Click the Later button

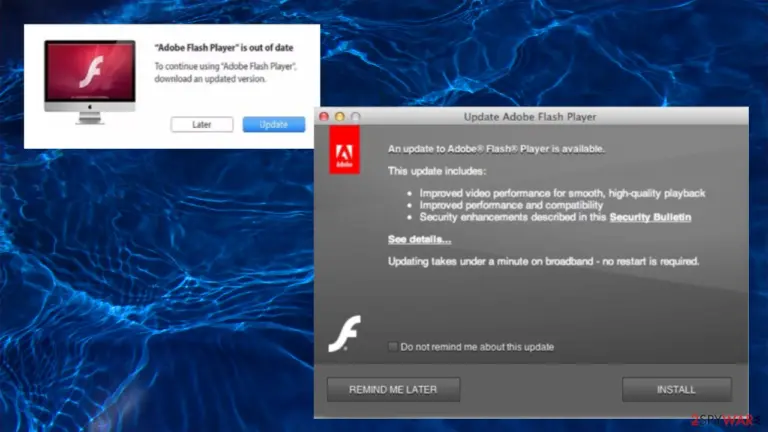[202, 124]
